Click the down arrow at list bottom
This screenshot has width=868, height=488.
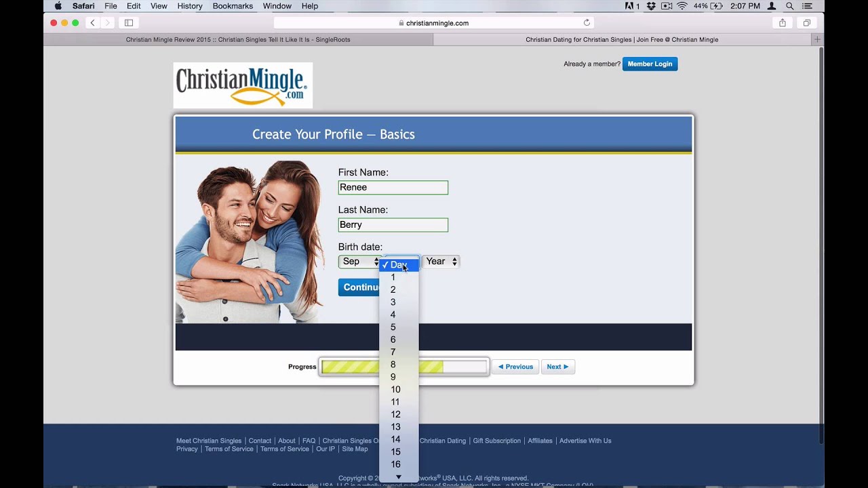coord(399,477)
